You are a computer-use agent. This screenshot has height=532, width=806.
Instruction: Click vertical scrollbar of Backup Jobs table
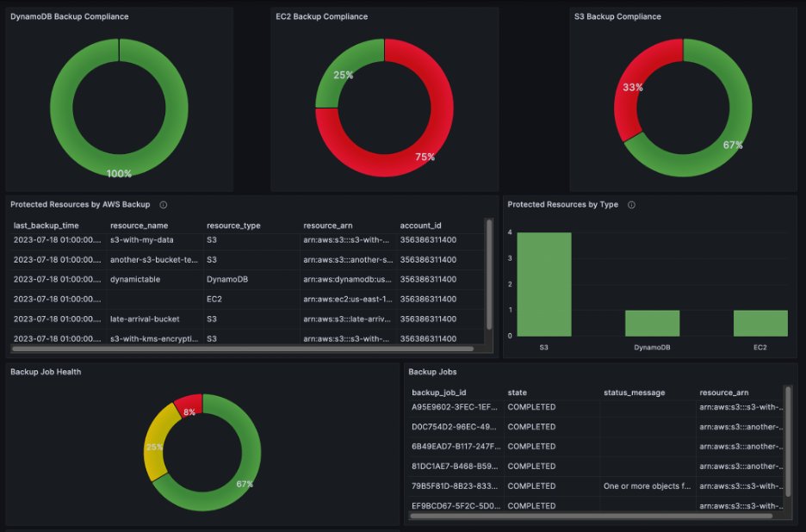click(788, 441)
